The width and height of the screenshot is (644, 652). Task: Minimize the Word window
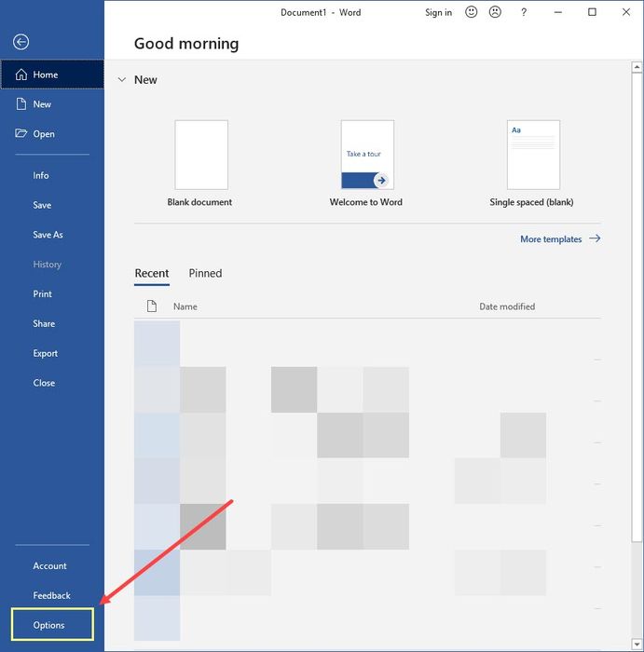point(558,12)
